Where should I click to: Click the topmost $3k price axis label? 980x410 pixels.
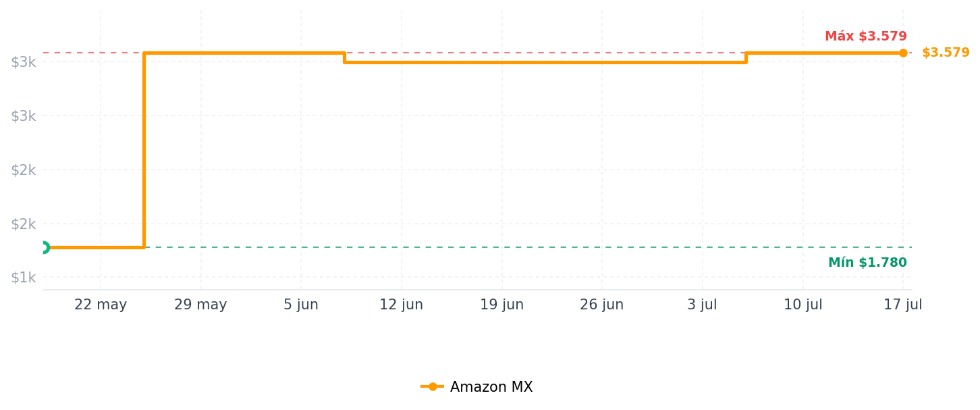point(23,61)
